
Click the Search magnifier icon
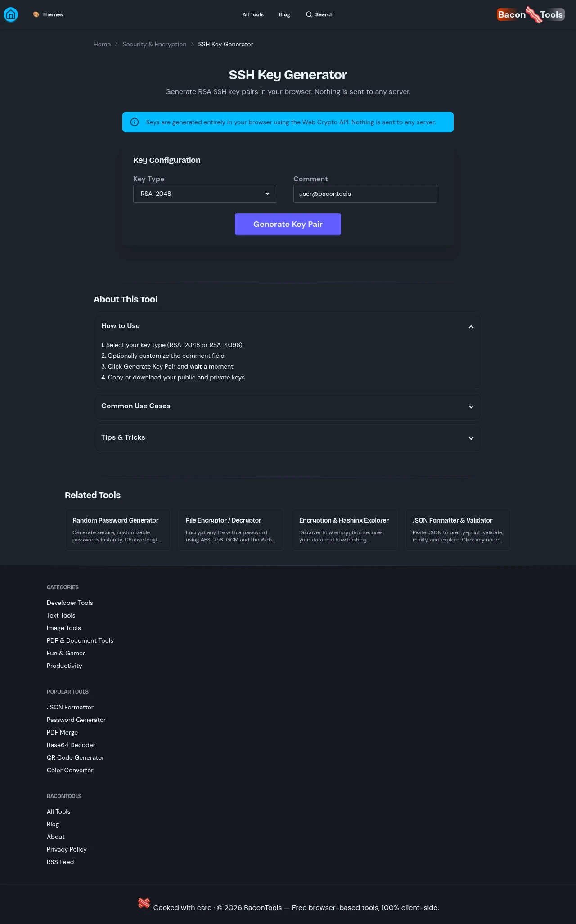coord(309,14)
